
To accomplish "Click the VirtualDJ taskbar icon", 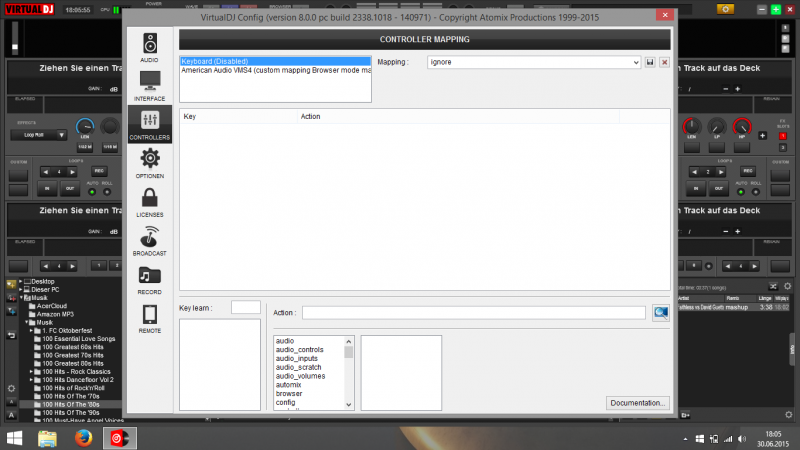I will click(120, 438).
